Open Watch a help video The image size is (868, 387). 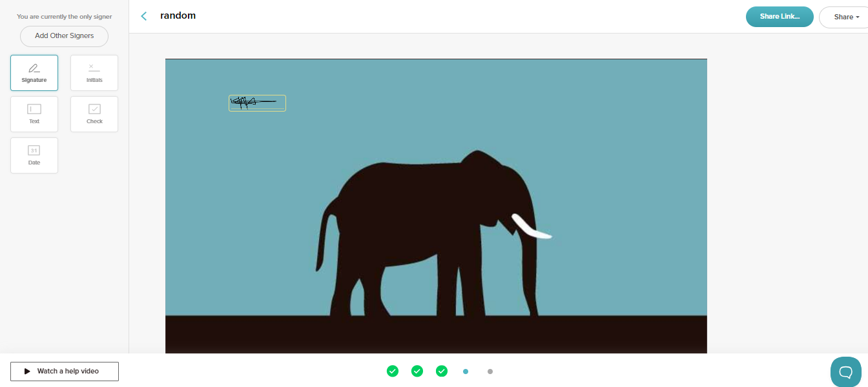[65, 372]
